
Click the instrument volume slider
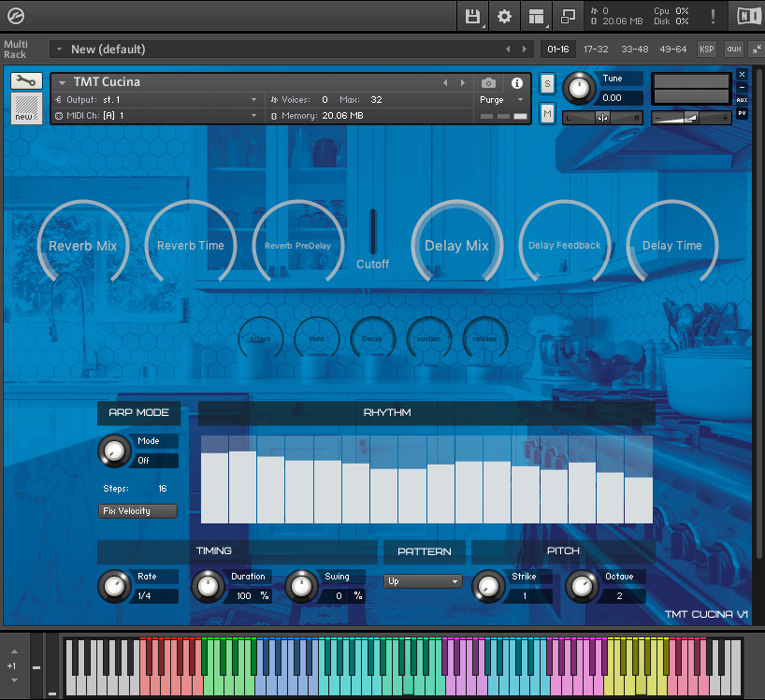pyautogui.click(x=692, y=118)
